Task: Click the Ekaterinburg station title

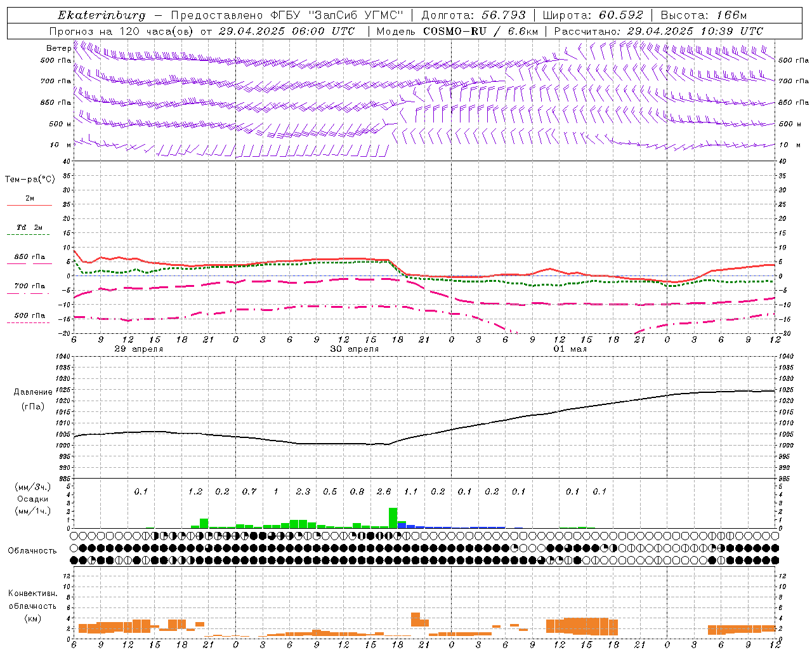Action: click(101, 15)
